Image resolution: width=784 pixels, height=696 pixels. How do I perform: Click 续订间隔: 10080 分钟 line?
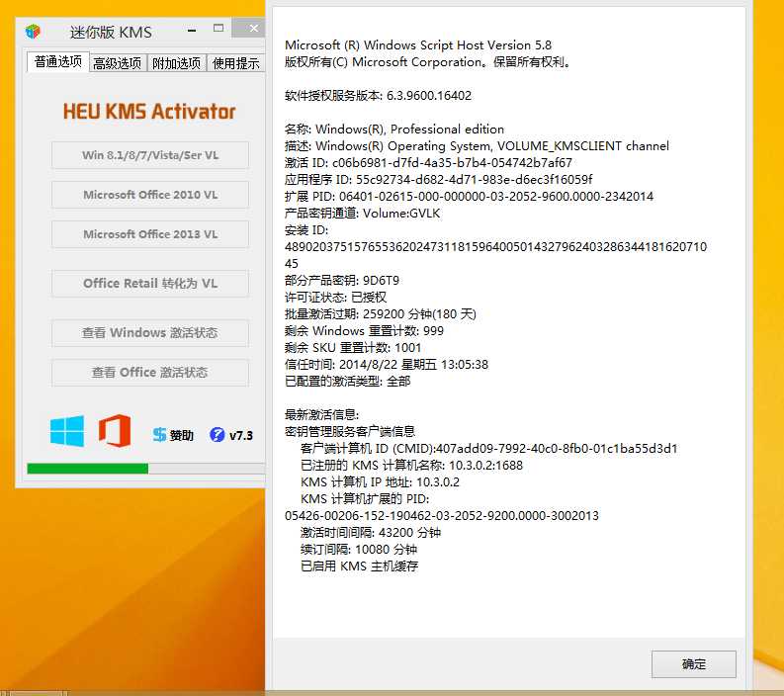pos(359,549)
